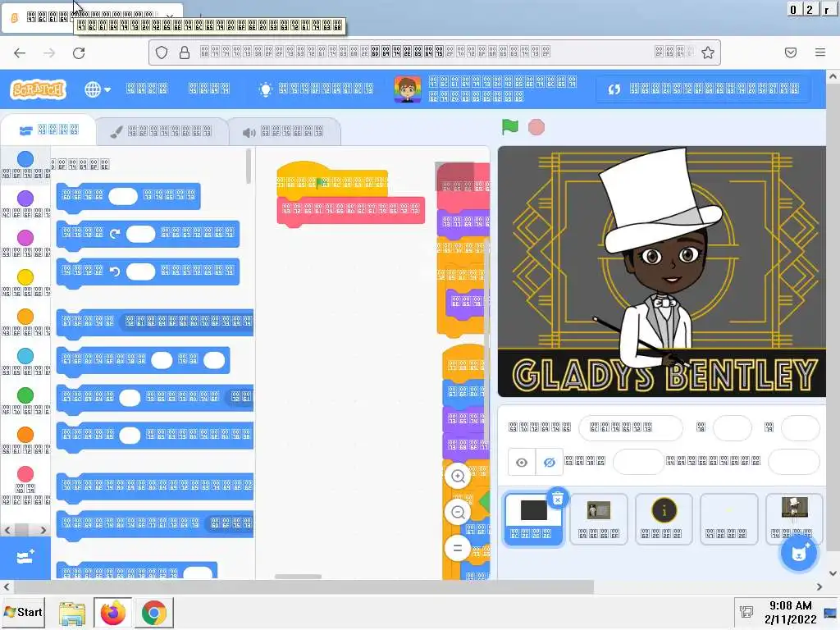Screen dimensions: 840x630
Task: Select the dark orange Variables category circle
Action: [x=25, y=435]
